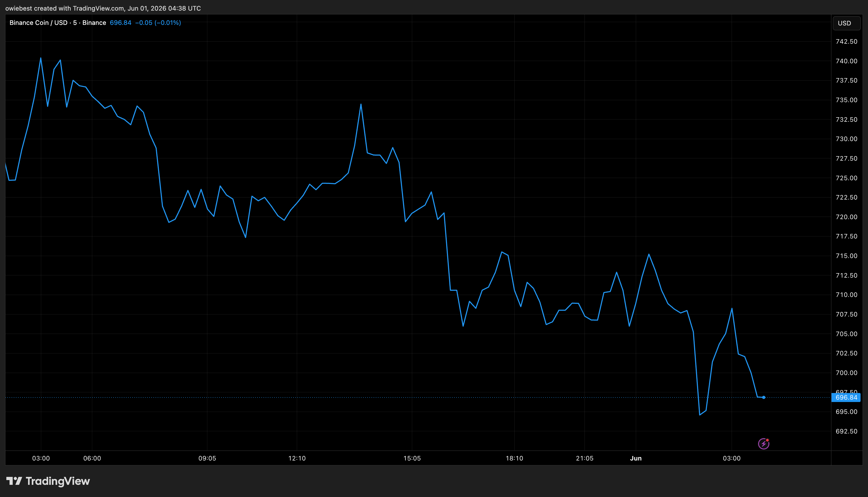Click the 710.00 price axis label

click(x=847, y=295)
